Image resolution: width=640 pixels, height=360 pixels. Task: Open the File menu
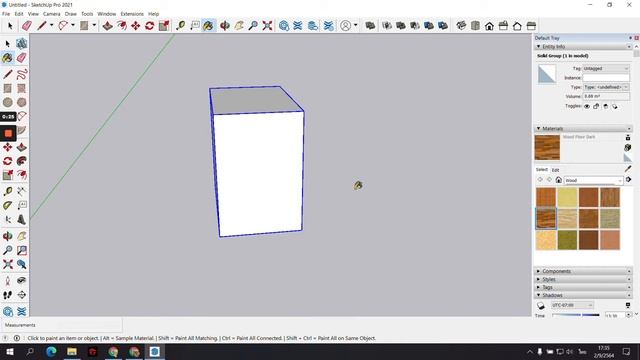point(6,14)
